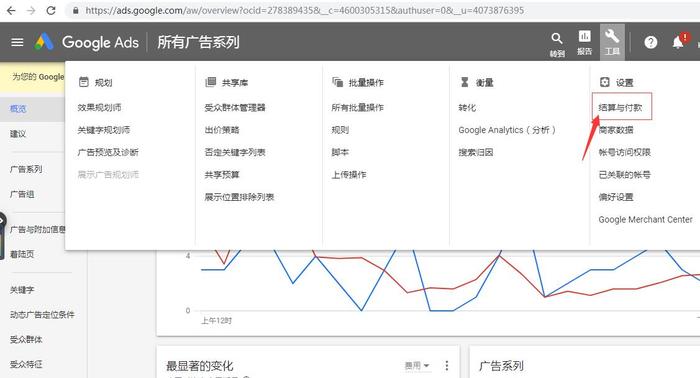This screenshot has width=700, height=378.
Task: Open 偏好设置 preferences
Action: [616, 197]
